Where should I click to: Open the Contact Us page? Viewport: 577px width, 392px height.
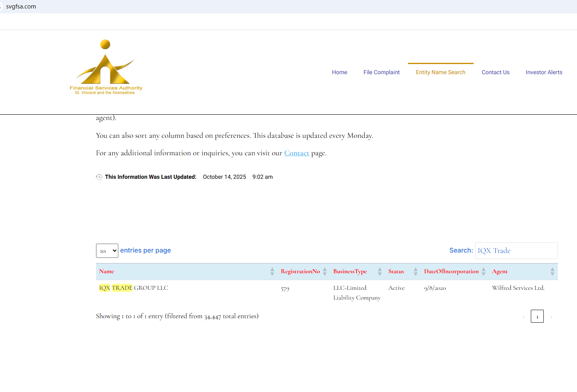pyautogui.click(x=496, y=72)
